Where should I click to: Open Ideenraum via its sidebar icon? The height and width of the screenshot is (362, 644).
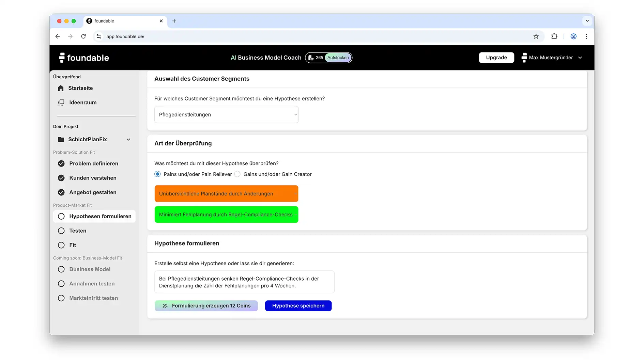click(x=61, y=103)
